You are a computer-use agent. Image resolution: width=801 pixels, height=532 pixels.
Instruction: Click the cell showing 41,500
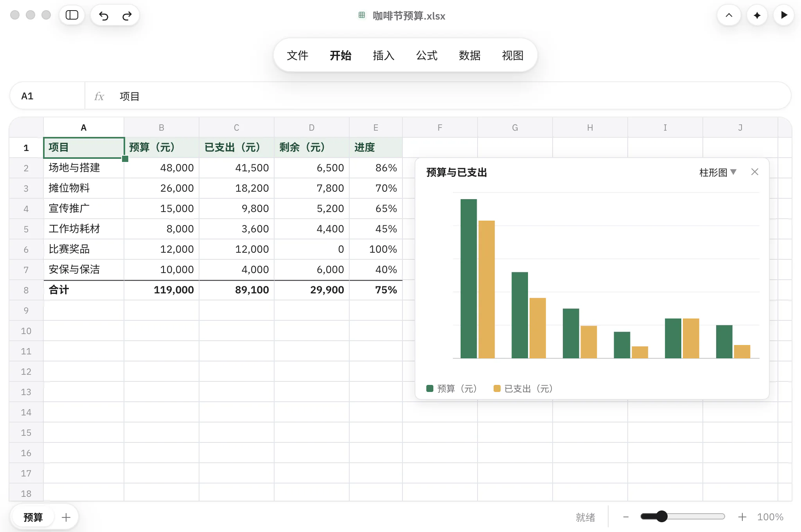pyautogui.click(x=237, y=168)
